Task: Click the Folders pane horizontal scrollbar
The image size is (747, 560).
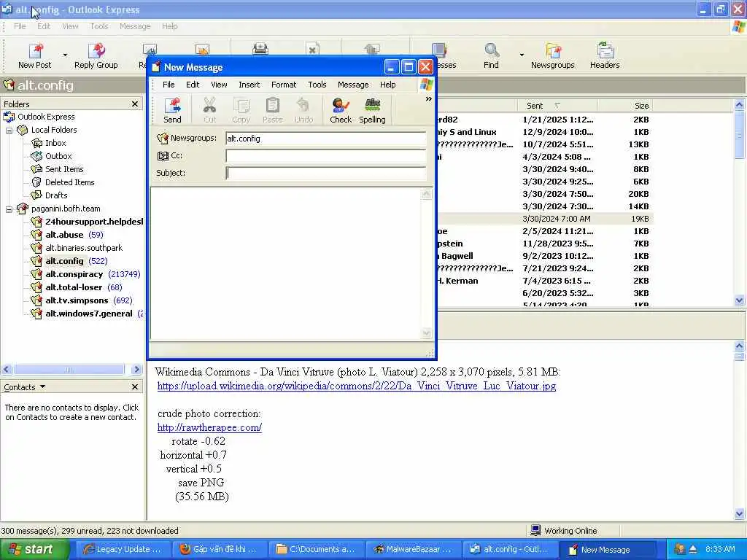Action: tap(69, 370)
